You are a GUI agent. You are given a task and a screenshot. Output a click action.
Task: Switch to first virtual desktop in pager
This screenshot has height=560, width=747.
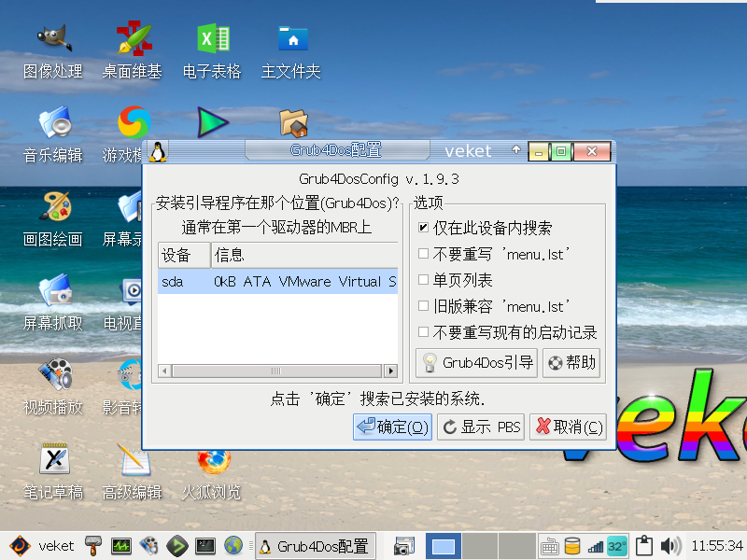click(443, 546)
